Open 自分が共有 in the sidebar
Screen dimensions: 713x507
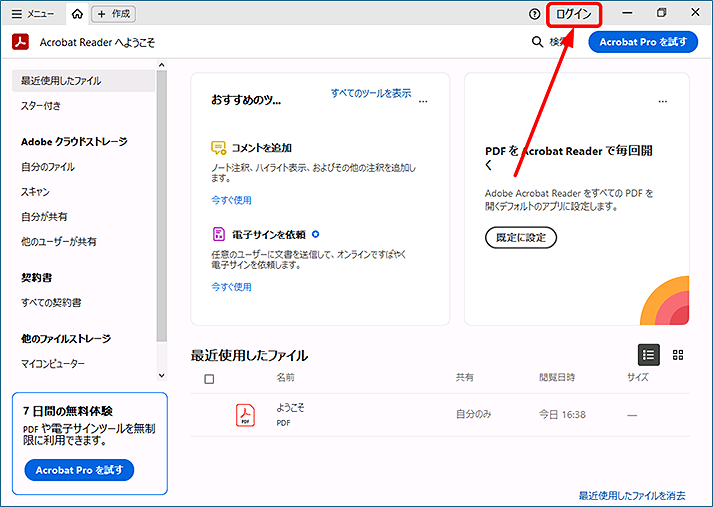(x=44, y=216)
